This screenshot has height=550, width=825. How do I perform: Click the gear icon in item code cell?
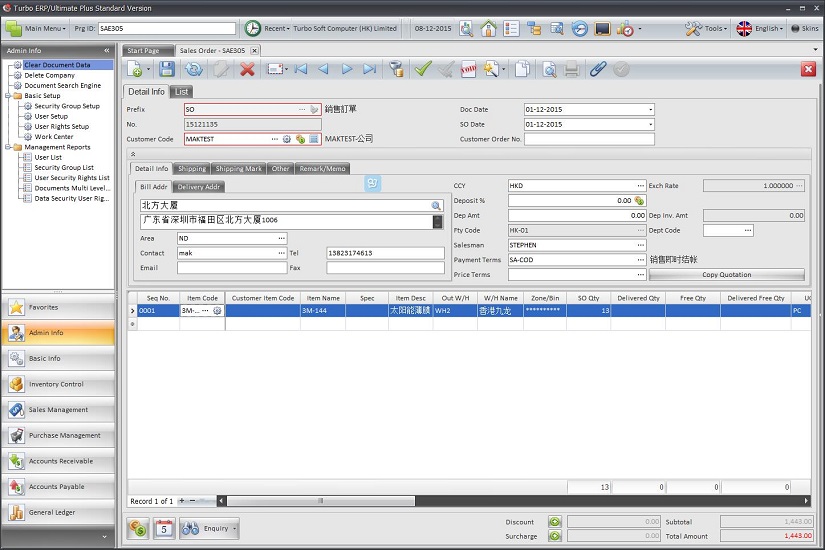point(217,311)
